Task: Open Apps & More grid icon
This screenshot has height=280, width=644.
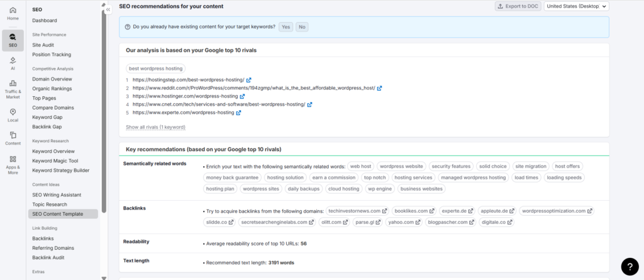Action: pos(13,159)
